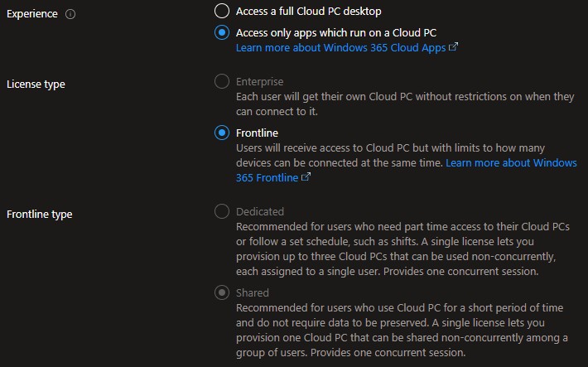This screenshot has height=367, width=588.
Task: Choose the Enterprise license radio button
Action: tap(221, 82)
